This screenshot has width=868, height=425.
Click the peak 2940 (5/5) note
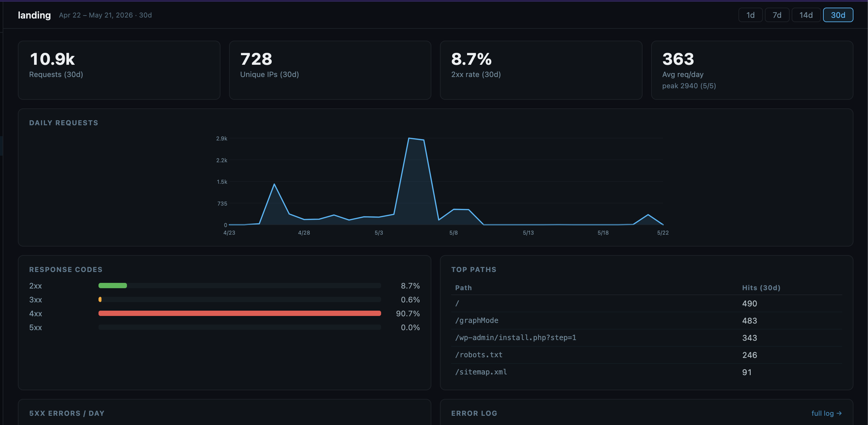[x=689, y=86]
